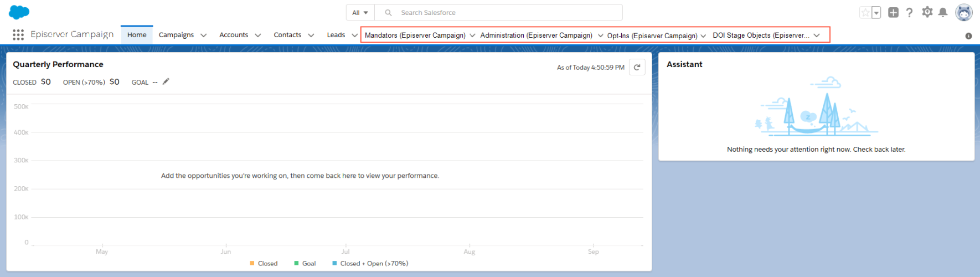This screenshot has height=277, width=980.
Task: Expand the Administration tab chevron
Action: tap(600, 35)
